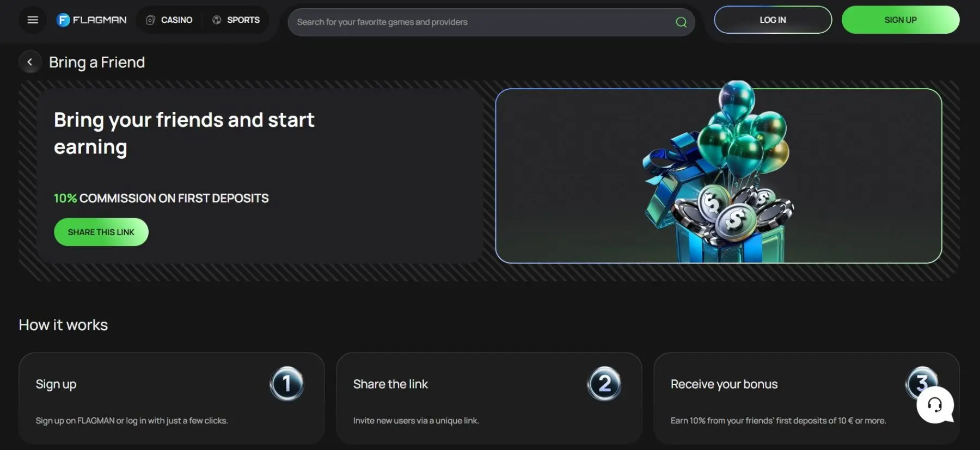Click the FLAGMAN logo

click(91, 20)
